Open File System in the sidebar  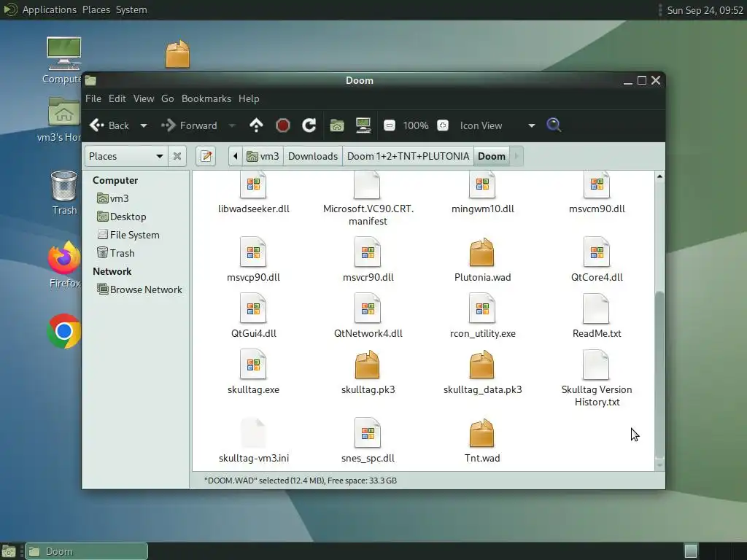pos(128,235)
